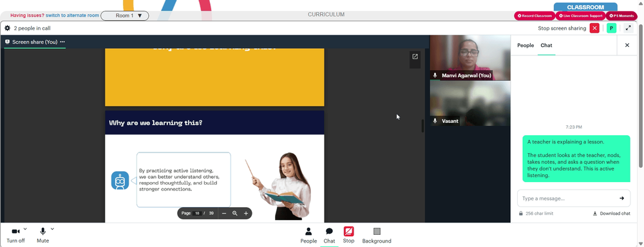This screenshot has width=644, height=247.
Task: Click Record Classroom button
Action: tap(535, 16)
